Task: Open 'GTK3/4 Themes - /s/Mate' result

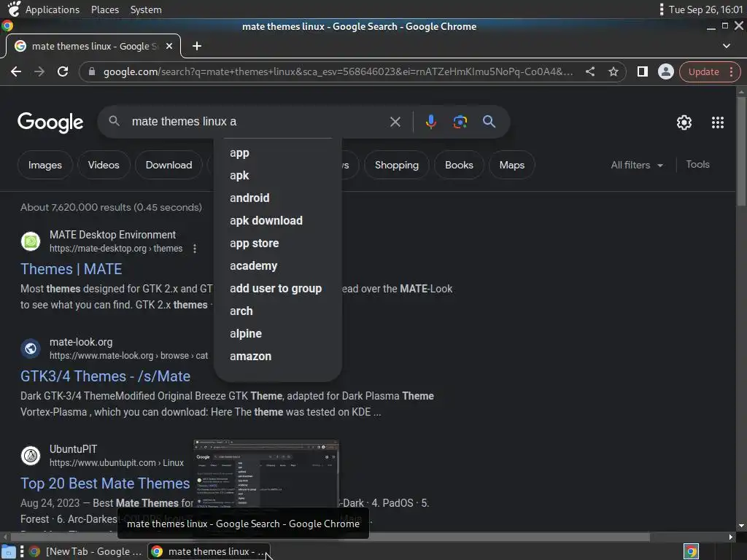Action: (105, 376)
